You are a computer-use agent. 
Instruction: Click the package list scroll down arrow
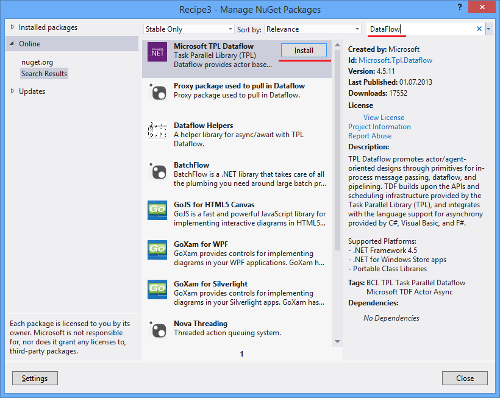337,342
